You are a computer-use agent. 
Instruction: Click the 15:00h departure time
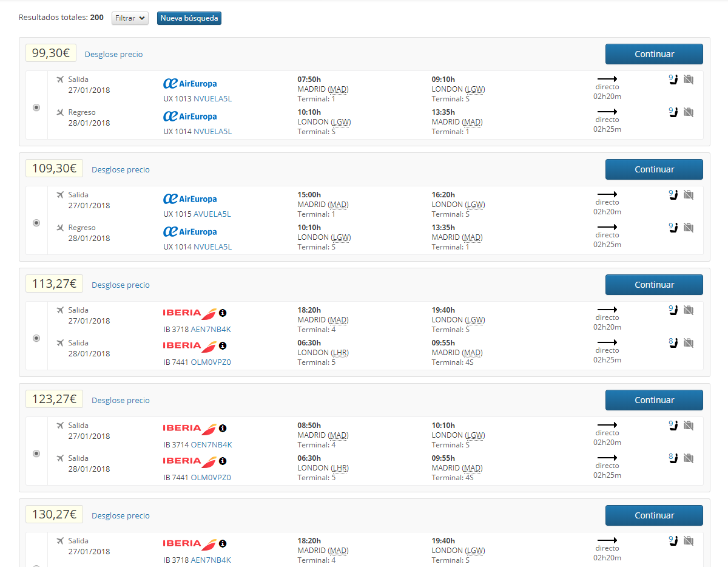[x=309, y=195]
